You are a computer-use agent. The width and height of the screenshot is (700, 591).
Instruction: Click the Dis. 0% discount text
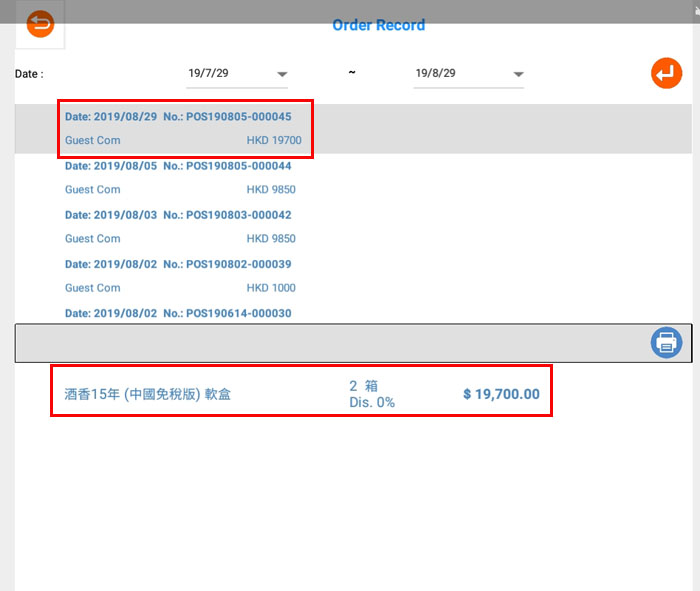(x=372, y=403)
